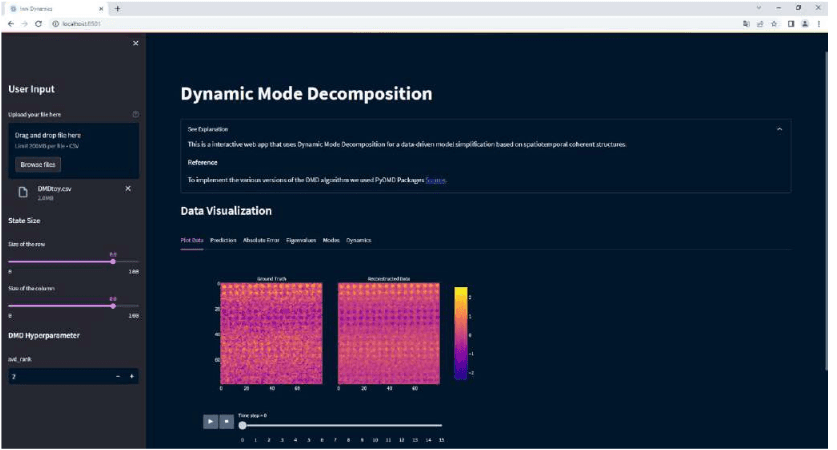837x450 pixels.
Task: Click the svd_rank number input field
Action: (x=60, y=376)
